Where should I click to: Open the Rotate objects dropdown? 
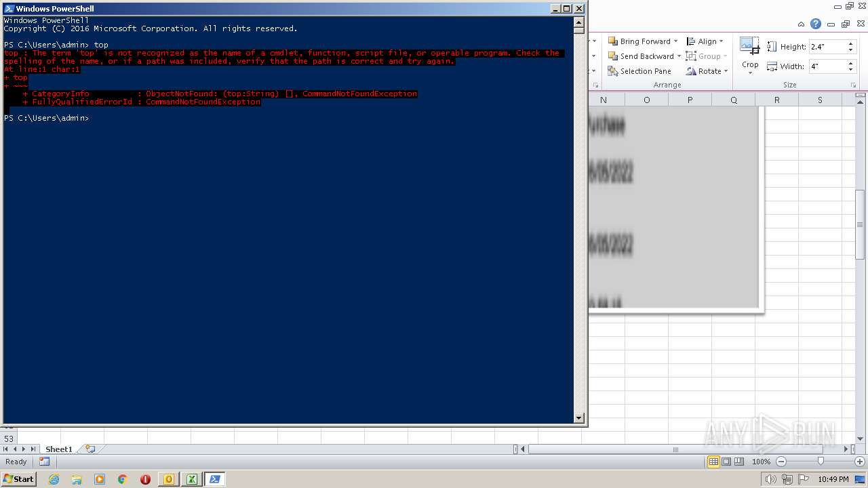pyautogui.click(x=707, y=71)
